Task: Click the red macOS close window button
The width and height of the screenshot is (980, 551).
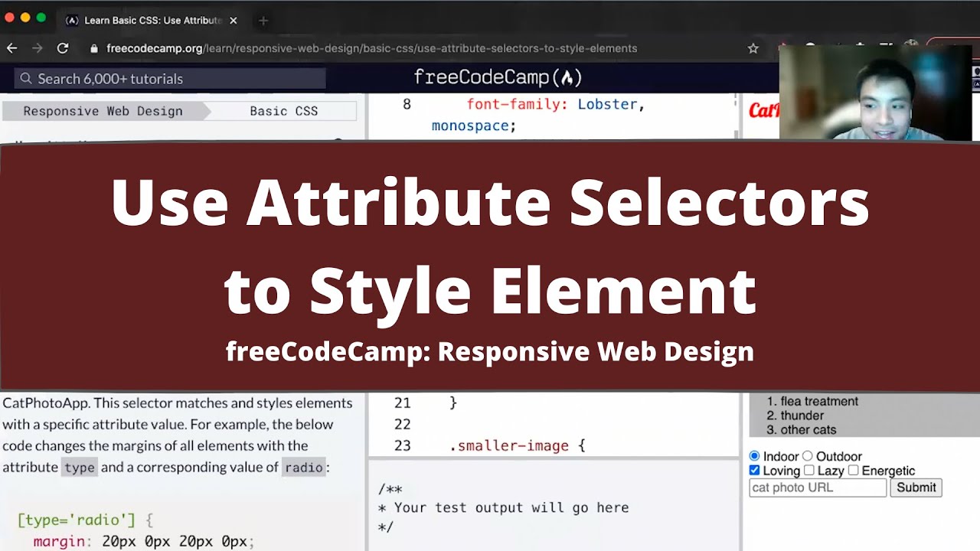Action: pos(10,18)
